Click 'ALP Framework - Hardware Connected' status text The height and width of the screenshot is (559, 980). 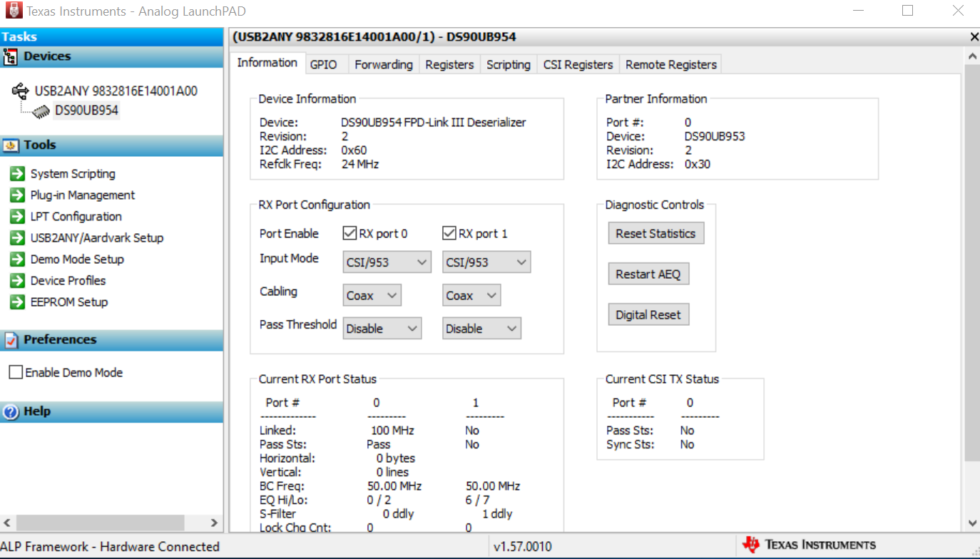pyautogui.click(x=110, y=547)
